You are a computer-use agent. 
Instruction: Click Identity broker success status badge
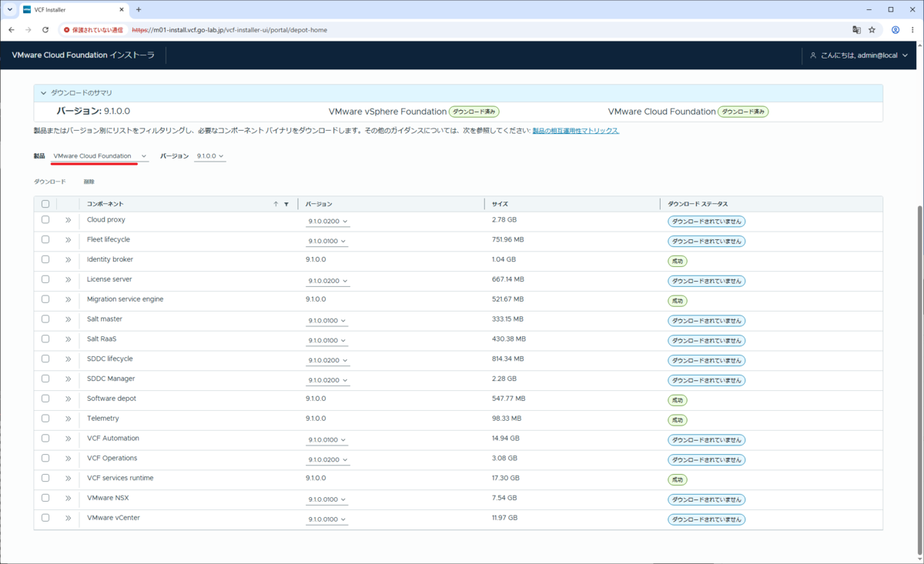(x=678, y=261)
